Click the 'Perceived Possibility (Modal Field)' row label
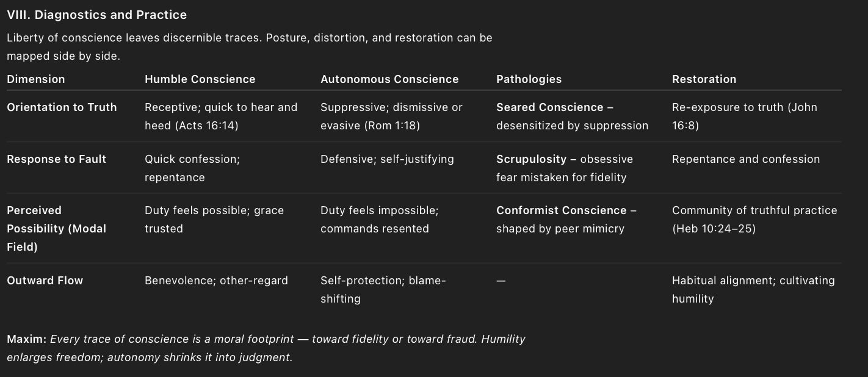The image size is (868, 377). (56, 228)
